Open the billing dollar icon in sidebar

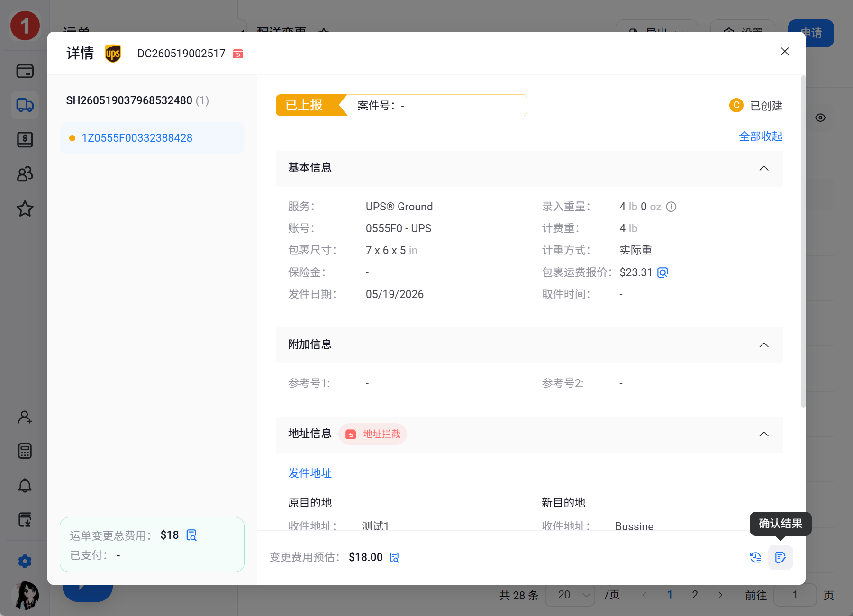coord(25,139)
